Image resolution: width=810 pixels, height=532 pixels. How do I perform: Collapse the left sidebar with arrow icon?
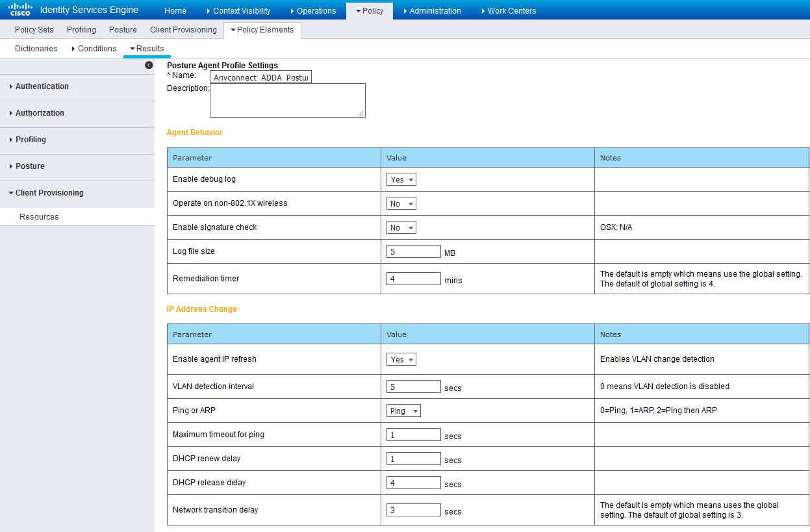coord(149,65)
